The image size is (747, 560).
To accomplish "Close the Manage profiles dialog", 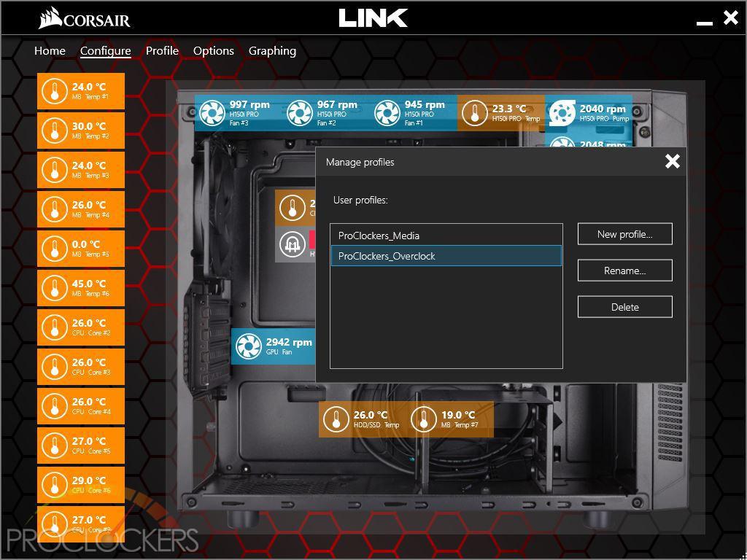I will pyautogui.click(x=672, y=162).
